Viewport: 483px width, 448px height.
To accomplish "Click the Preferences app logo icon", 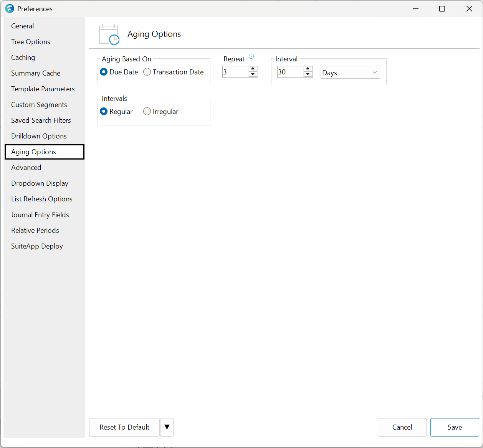I will [x=10, y=8].
